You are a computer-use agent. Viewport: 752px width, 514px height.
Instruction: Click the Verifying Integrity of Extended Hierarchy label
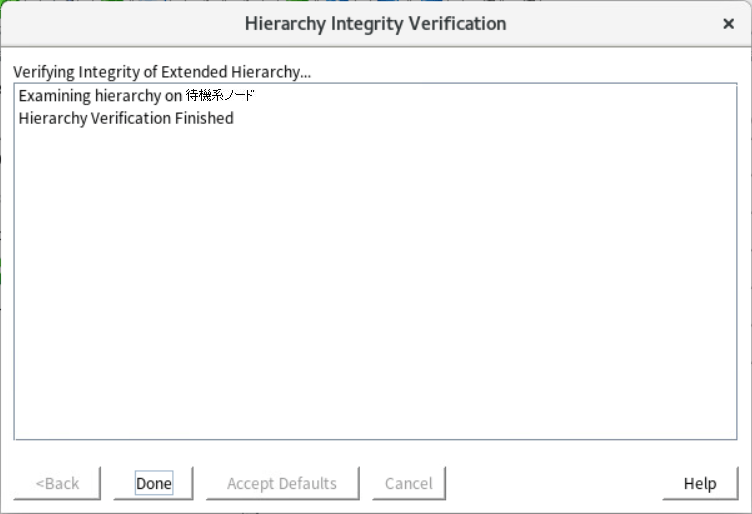point(162,72)
